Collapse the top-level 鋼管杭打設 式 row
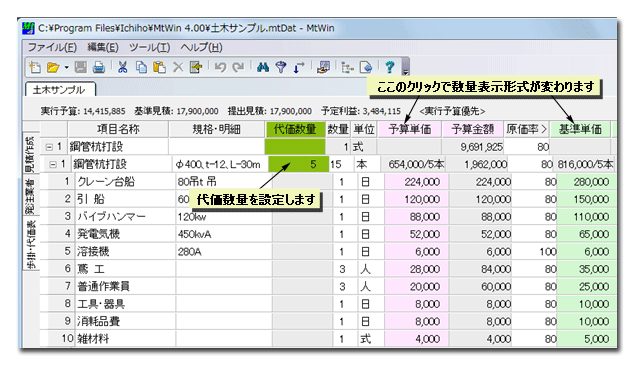This screenshot has height=365, width=634. pyautogui.click(x=49, y=147)
